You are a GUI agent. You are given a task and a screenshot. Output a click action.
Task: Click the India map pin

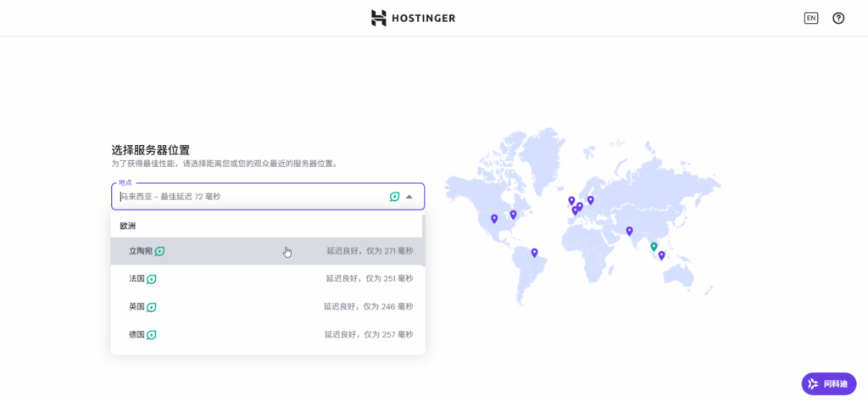click(629, 231)
